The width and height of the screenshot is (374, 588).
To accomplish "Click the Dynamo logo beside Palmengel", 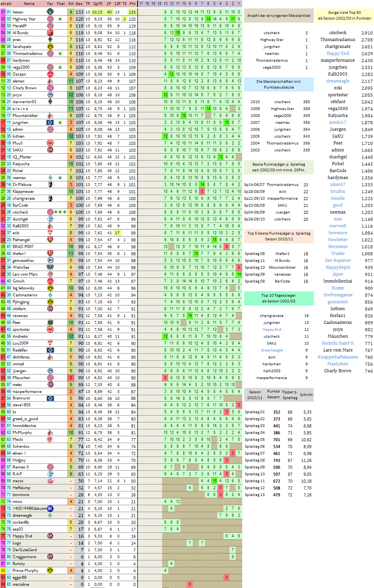I will 50,240.
